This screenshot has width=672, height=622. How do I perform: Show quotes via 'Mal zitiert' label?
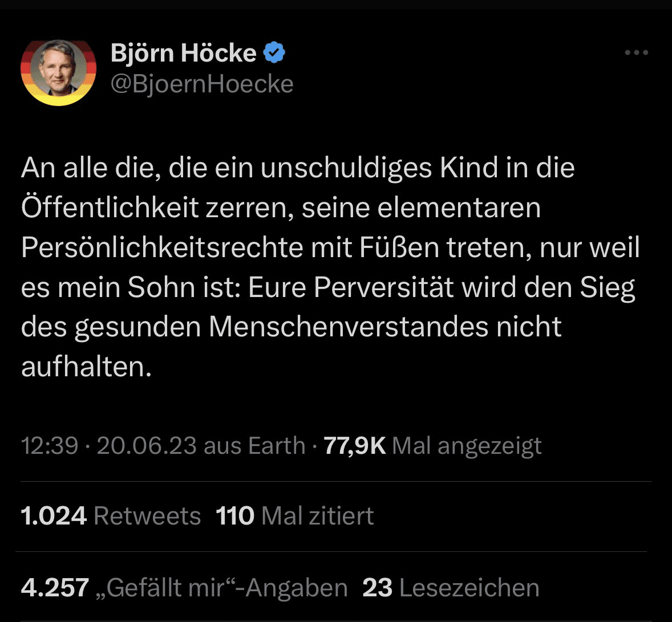tap(317, 516)
